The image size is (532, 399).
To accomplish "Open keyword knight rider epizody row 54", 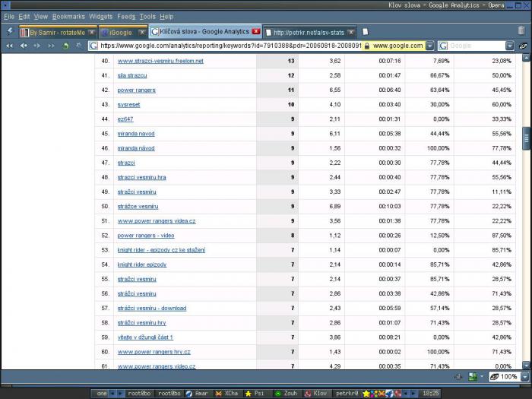I will click(142, 264).
